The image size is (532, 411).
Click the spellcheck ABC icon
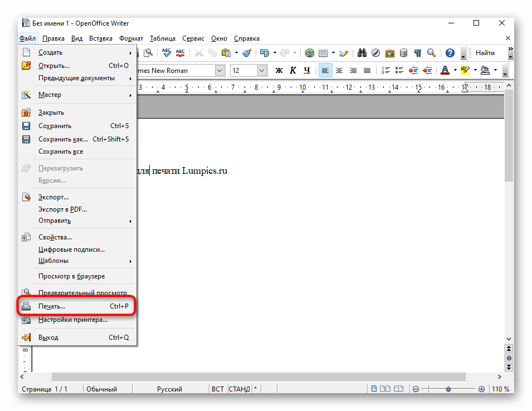166,53
